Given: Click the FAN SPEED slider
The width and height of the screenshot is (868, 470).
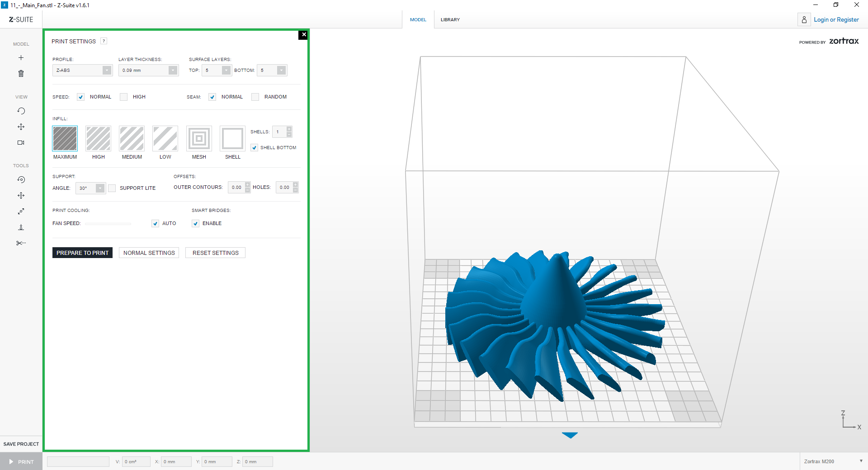Looking at the screenshot, I should (x=108, y=224).
